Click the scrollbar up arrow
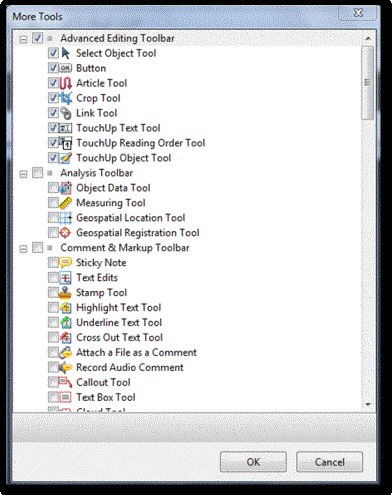Viewport: 392px width, 495px height. click(x=368, y=38)
